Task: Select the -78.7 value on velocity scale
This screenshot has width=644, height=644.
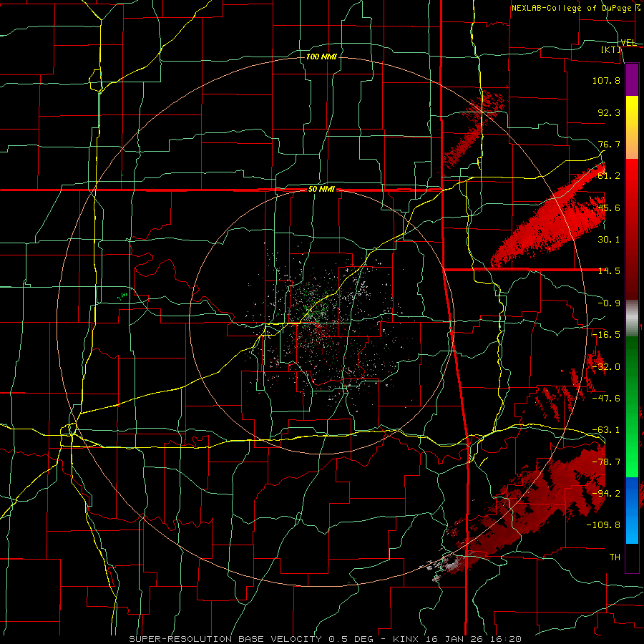Action: coord(606,462)
